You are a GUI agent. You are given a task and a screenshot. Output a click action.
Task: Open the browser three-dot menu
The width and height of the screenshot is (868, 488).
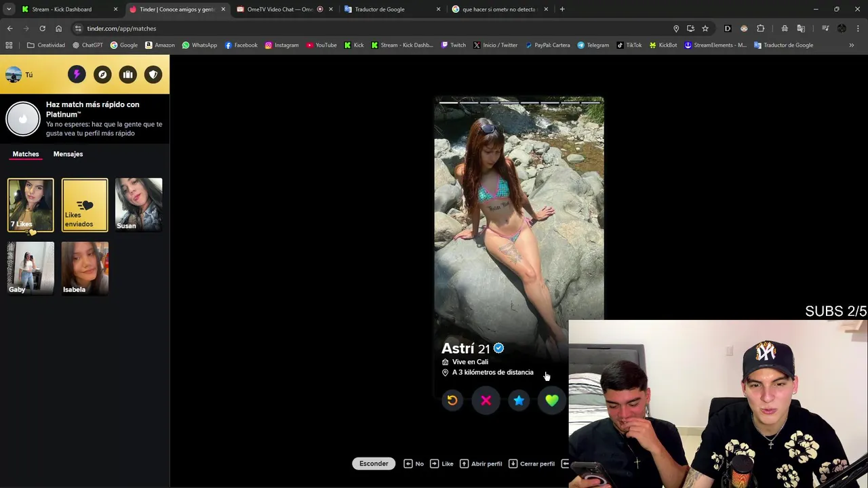(859, 28)
